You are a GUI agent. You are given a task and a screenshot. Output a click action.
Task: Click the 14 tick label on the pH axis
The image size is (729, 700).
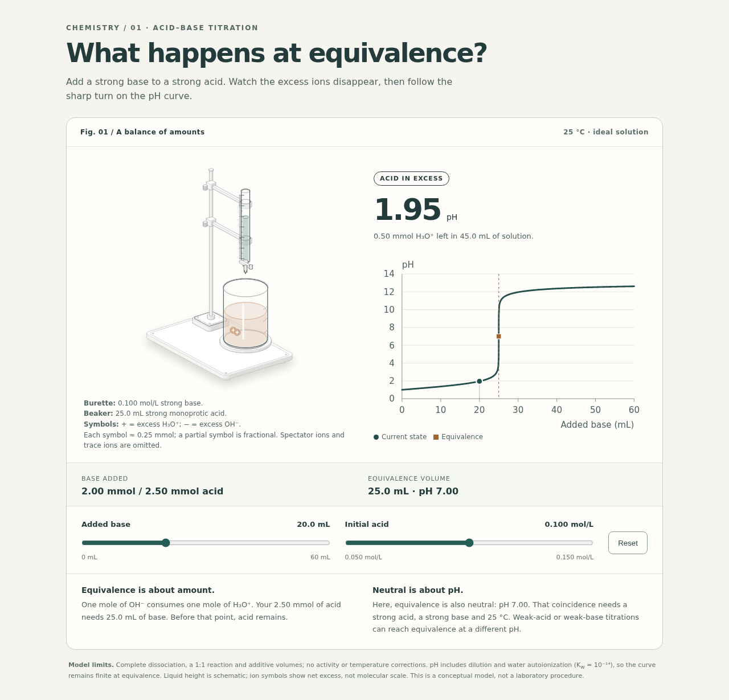point(389,274)
